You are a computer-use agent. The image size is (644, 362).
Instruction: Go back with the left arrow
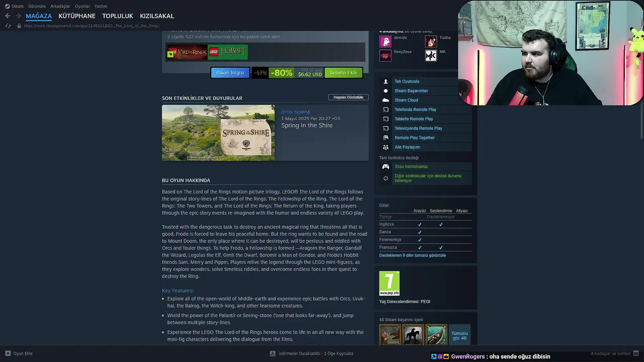click(x=8, y=16)
